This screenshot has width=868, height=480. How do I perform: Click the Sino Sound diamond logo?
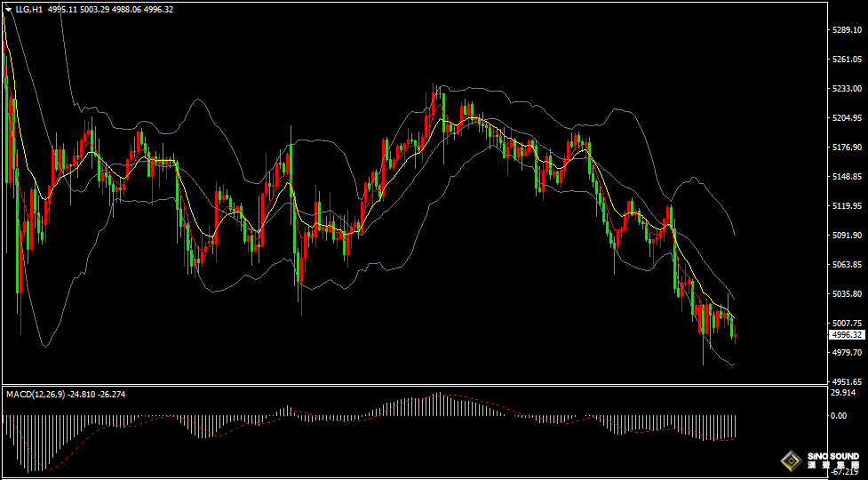tap(789, 460)
